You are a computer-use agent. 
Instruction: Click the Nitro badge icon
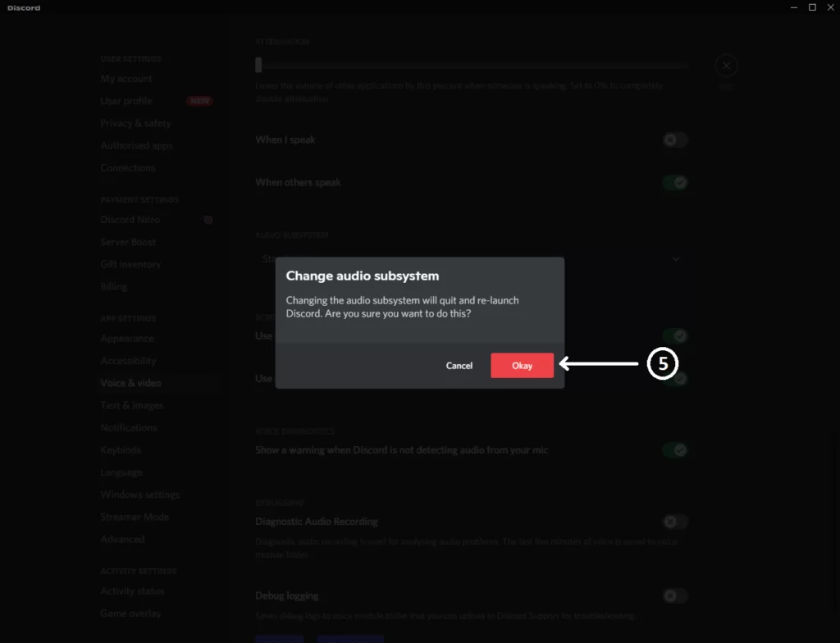208,220
